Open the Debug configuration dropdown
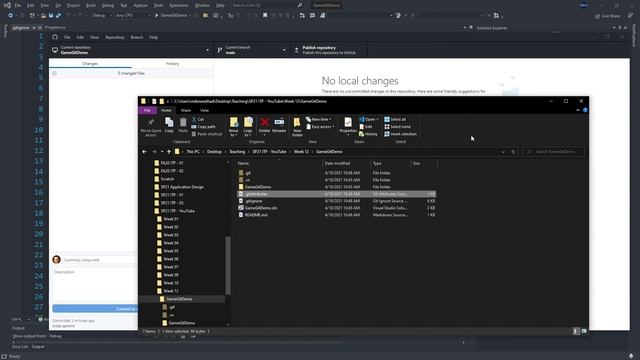This screenshot has width=640, height=360. (101, 16)
